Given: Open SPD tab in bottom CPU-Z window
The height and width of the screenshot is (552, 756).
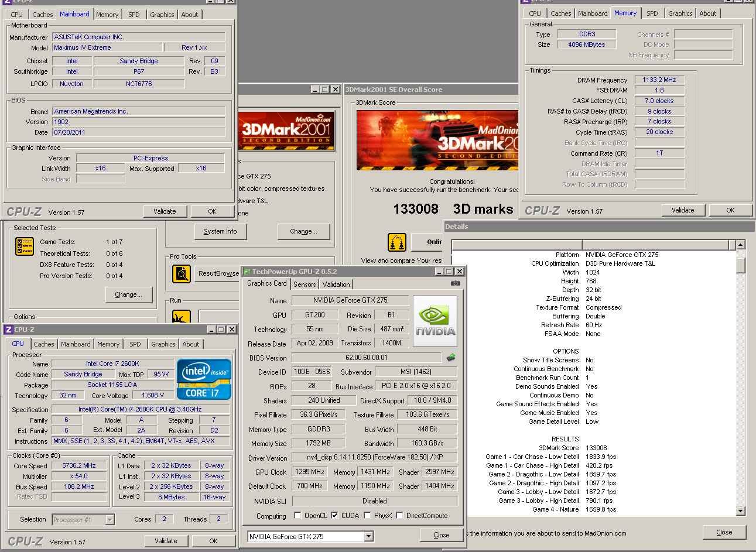Looking at the screenshot, I should coord(135,344).
